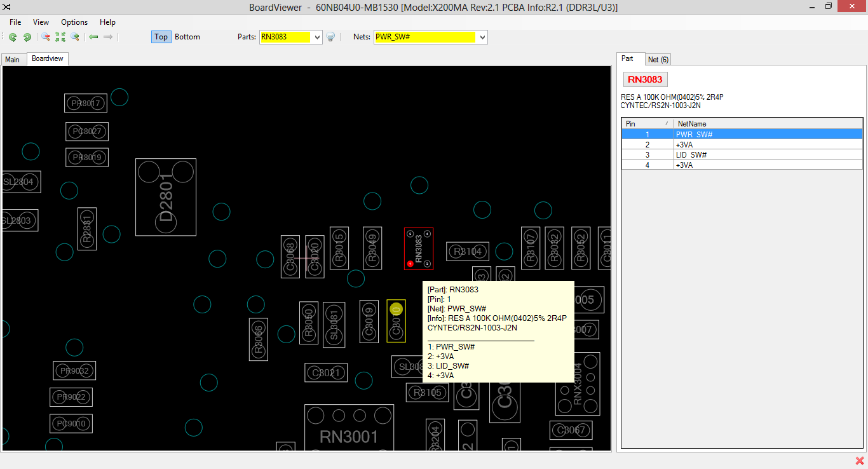Select capacitor C3019 on the board
The height and width of the screenshot is (469, 868).
point(369,322)
